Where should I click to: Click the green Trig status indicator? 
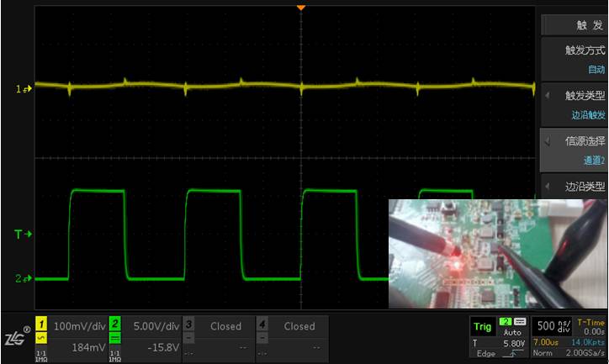coord(483,327)
